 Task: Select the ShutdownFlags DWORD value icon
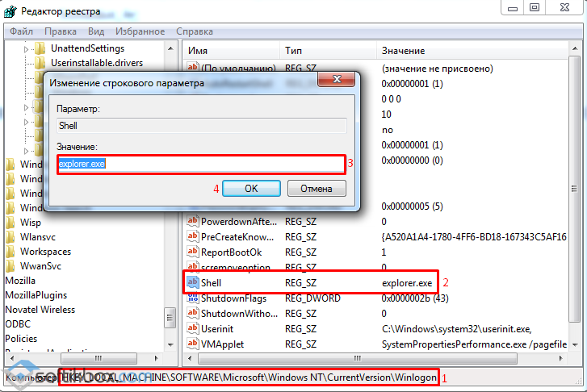pyautogui.click(x=194, y=298)
